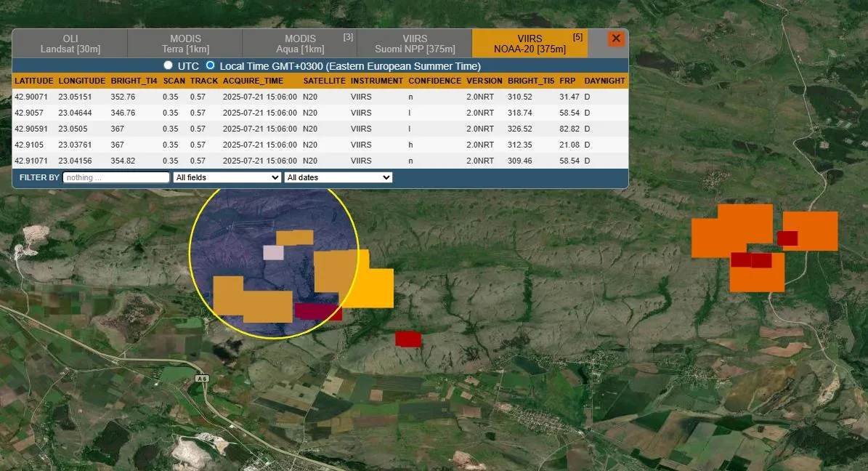Click dark red fire pixel at circle's bottom edge
This screenshot has width=868, height=471.
(x=317, y=312)
